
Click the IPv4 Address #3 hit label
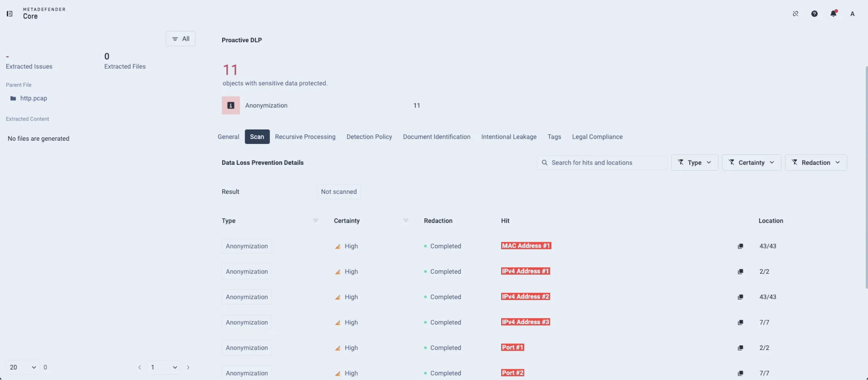[525, 322]
